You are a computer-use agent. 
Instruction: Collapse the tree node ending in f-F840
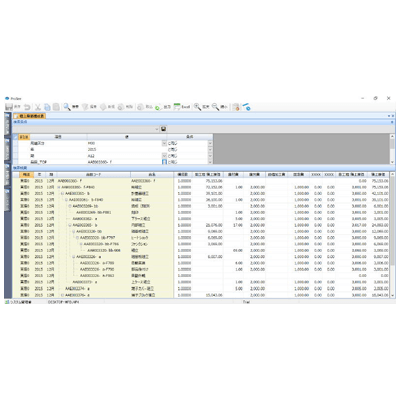(59, 187)
